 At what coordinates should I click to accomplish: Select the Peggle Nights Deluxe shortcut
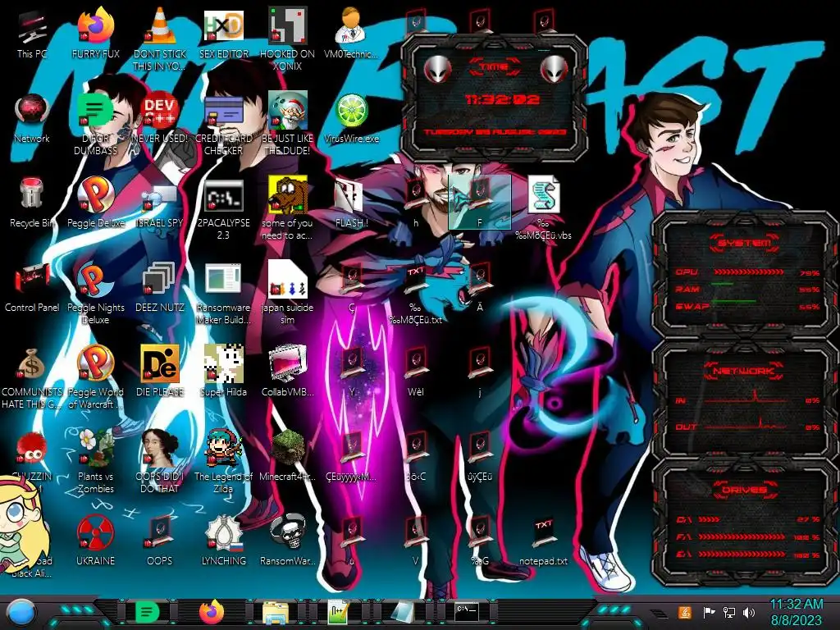point(95,293)
